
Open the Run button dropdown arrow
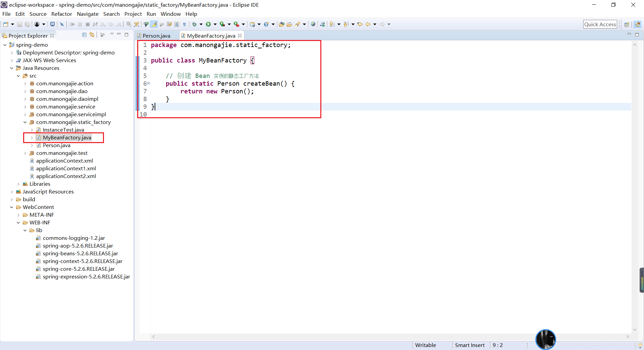coord(215,24)
